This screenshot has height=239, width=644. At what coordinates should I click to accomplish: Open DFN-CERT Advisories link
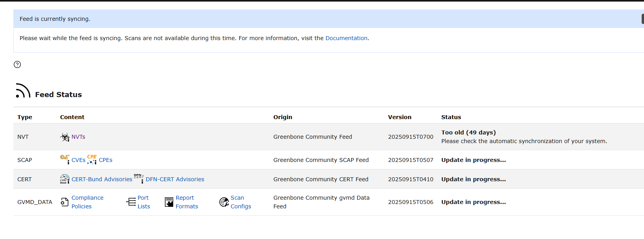[x=175, y=179]
